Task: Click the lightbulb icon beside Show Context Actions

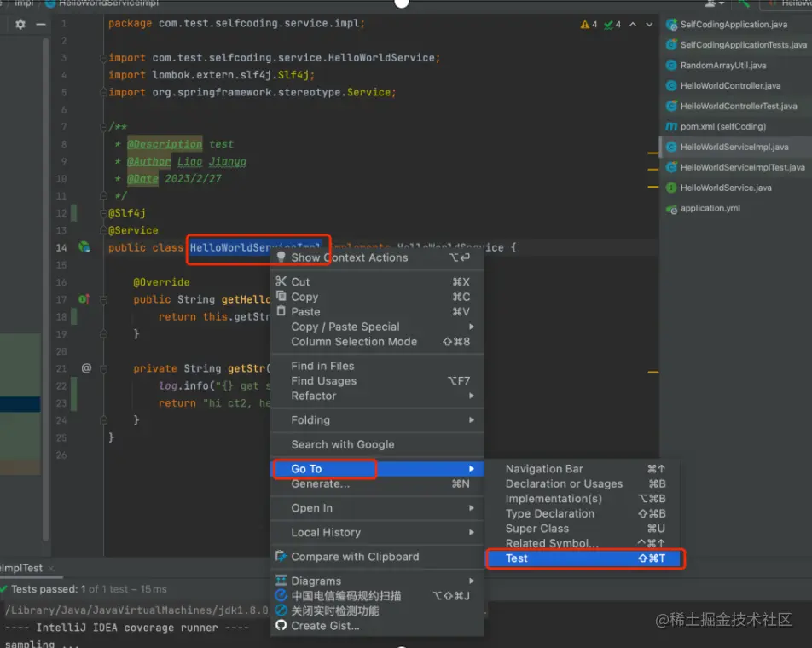Action: click(281, 257)
